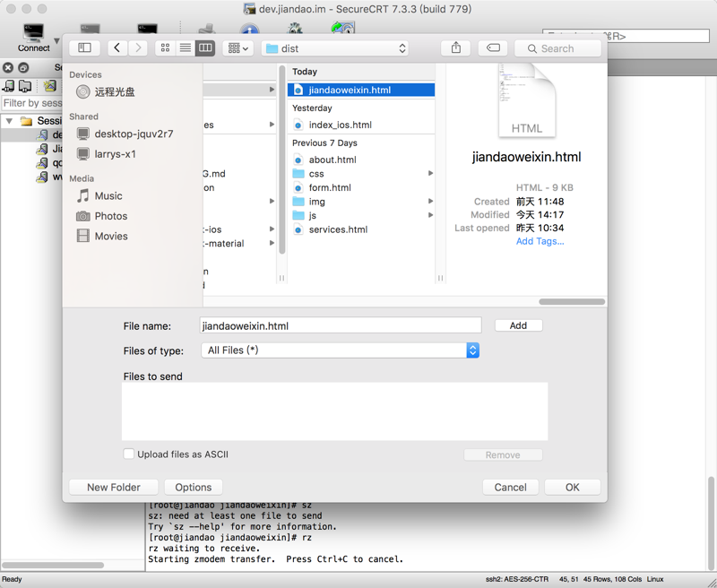This screenshot has width=717, height=588.
Task: Click the session manager float icon
Action: click(x=23, y=67)
